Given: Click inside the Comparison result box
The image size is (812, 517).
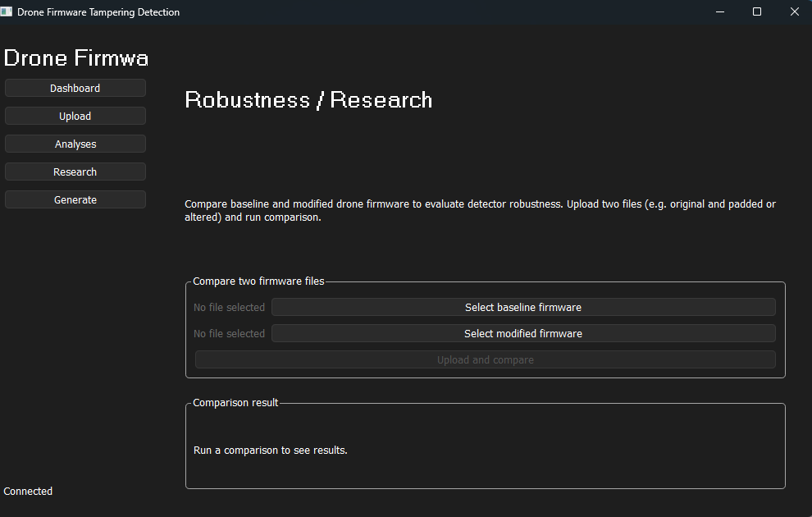Looking at the screenshot, I should (x=485, y=446).
